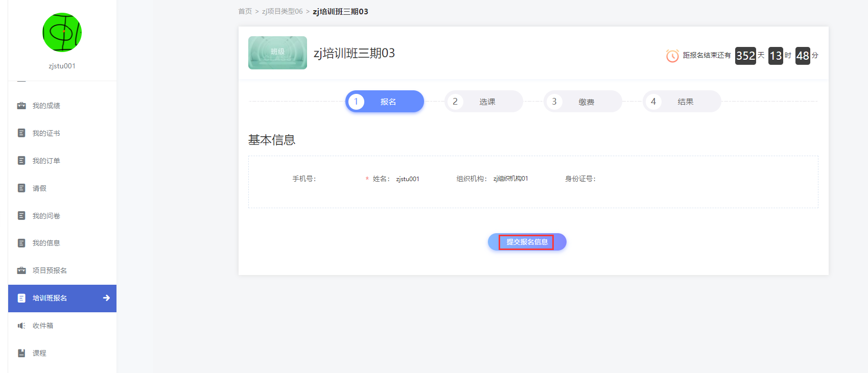Viewport: 868px width, 373px height.
Task: Submit registration with 提交报名信息 button
Action: click(527, 242)
